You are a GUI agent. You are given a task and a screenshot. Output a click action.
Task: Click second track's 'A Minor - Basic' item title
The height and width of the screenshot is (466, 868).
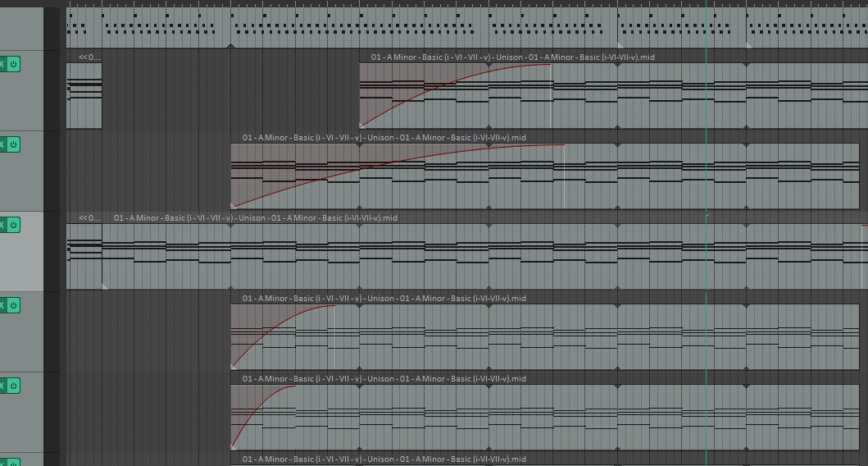384,137
